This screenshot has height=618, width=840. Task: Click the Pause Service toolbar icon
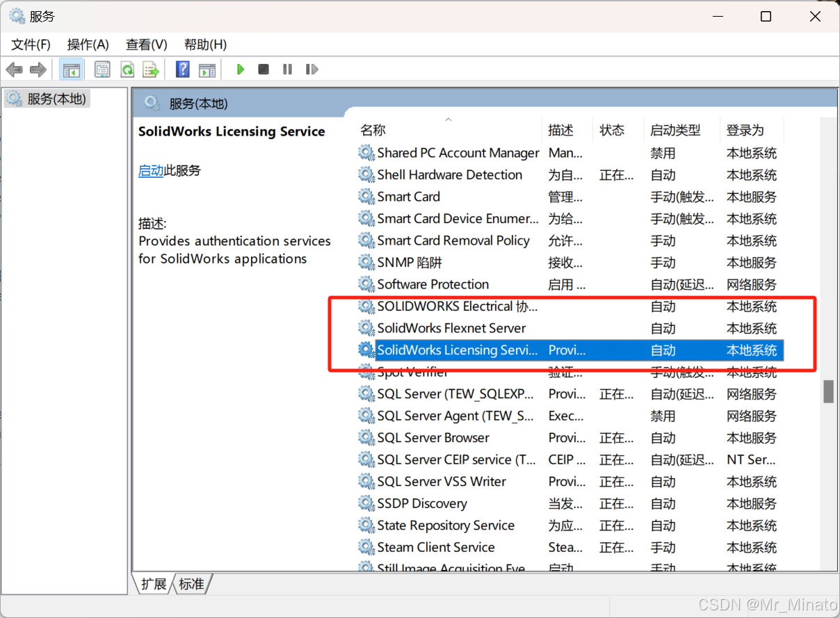tap(287, 70)
